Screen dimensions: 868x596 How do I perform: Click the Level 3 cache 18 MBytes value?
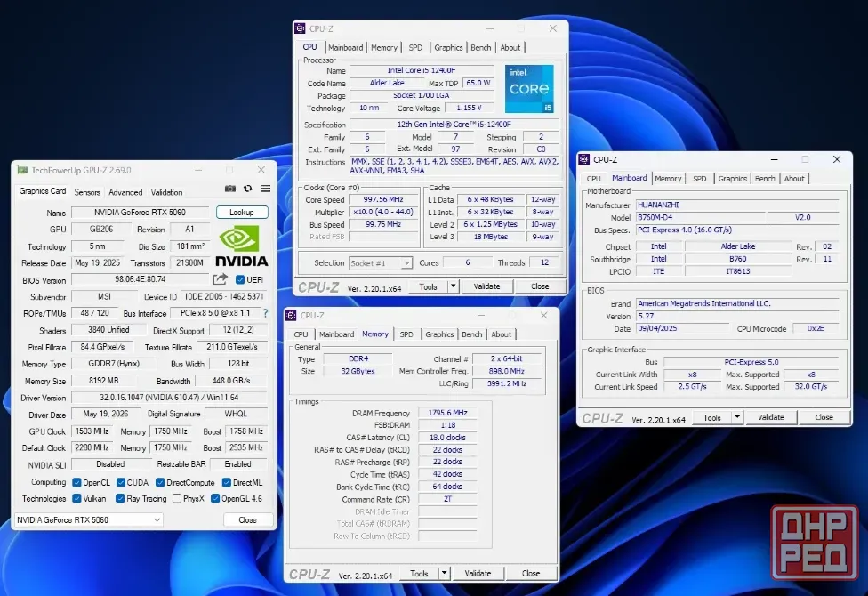coord(490,237)
